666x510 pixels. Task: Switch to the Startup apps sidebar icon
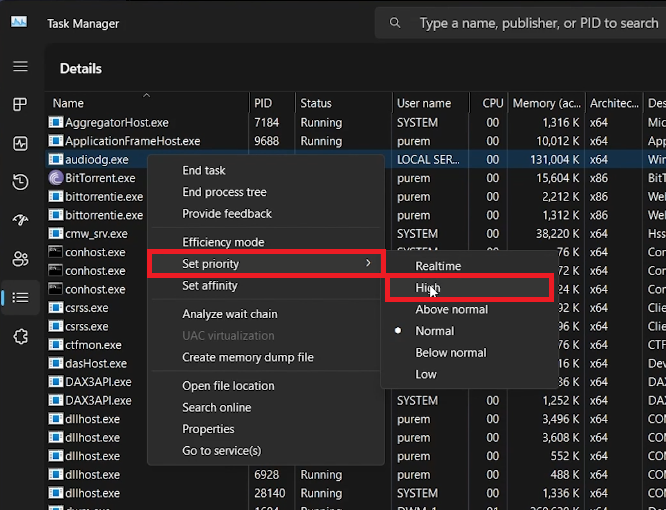(20, 220)
